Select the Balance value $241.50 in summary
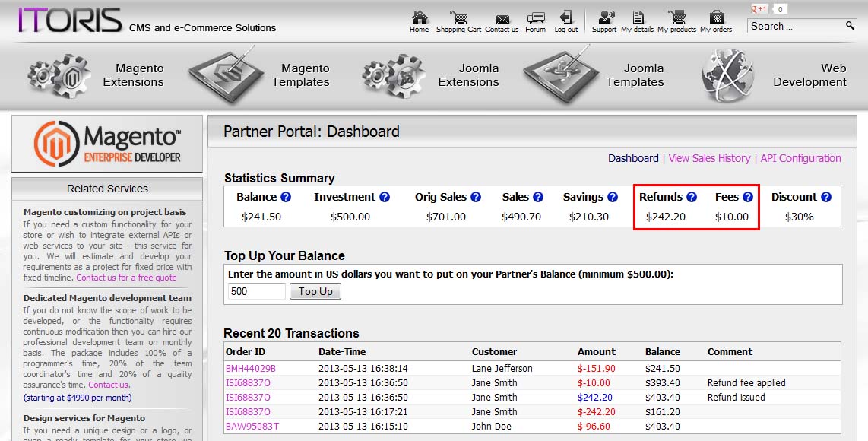Viewport: 868px width, 441px height. [x=261, y=217]
